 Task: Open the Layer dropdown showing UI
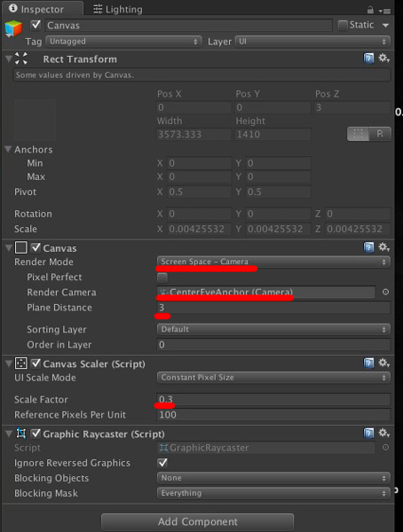point(312,42)
